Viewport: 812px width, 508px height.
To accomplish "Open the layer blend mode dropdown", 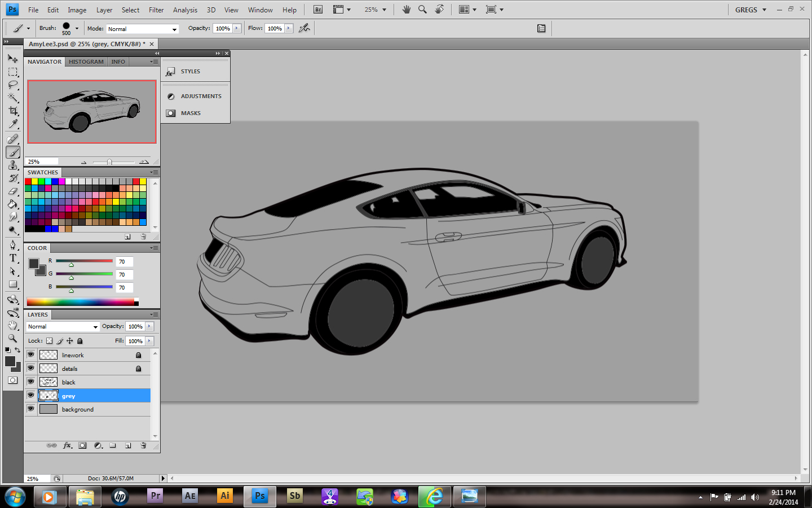I will [63, 327].
